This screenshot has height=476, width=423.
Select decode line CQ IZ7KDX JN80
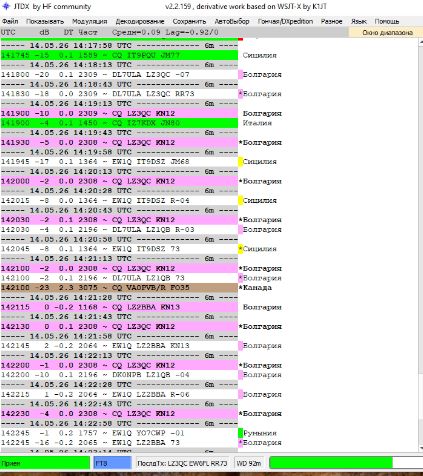pos(119,123)
